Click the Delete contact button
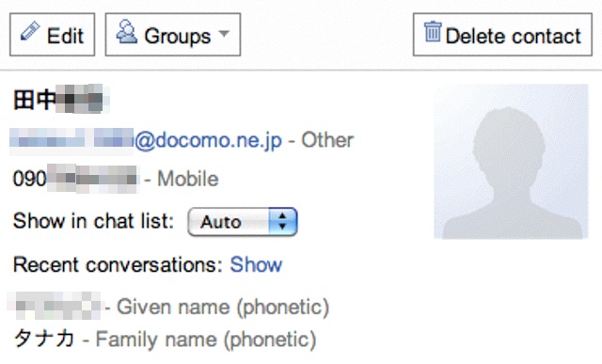 tap(502, 35)
